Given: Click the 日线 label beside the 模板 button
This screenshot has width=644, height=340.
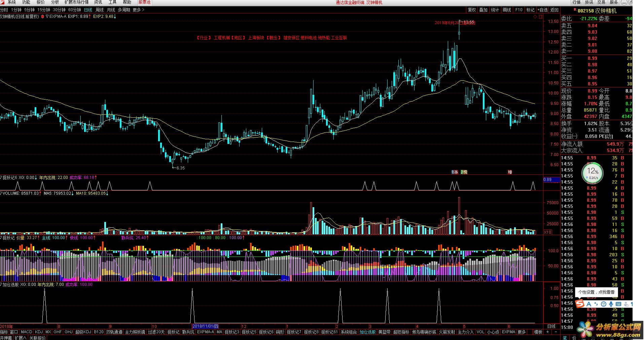Looking at the screenshot, I should (x=551, y=326).
